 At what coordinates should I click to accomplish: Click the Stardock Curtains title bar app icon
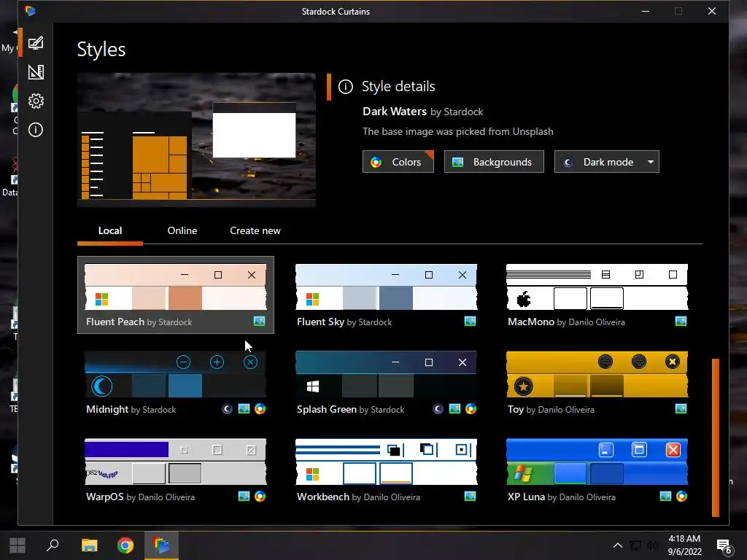coord(30,11)
